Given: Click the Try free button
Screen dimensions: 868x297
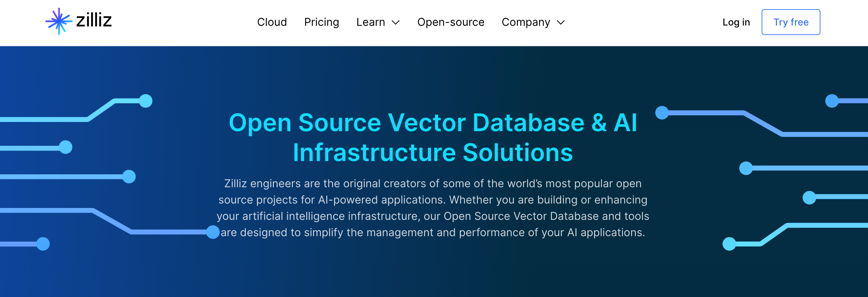Looking at the screenshot, I should tap(791, 22).
